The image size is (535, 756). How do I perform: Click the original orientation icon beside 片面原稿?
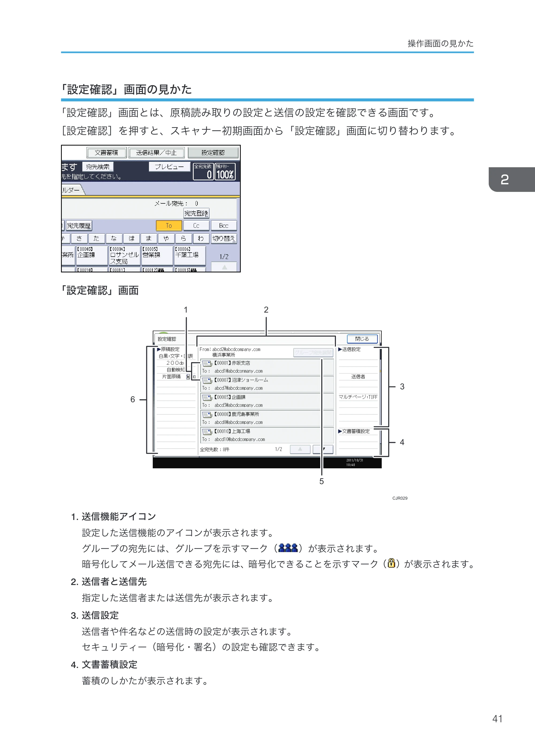pyautogui.click(x=188, y=377)
